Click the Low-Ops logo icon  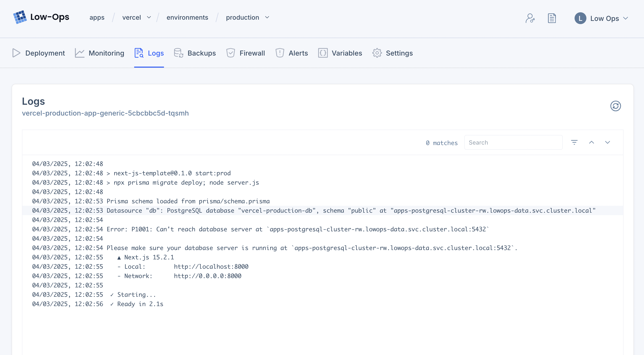20,17
